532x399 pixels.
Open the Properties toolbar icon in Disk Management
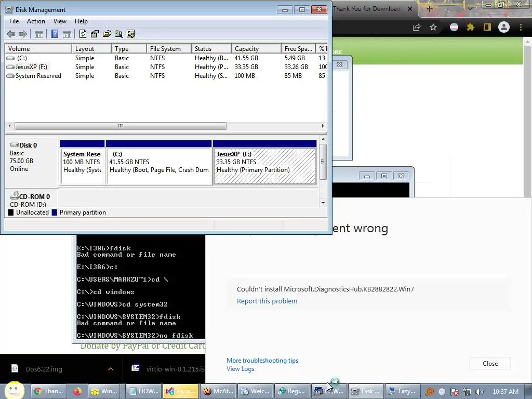click(95, 34)
